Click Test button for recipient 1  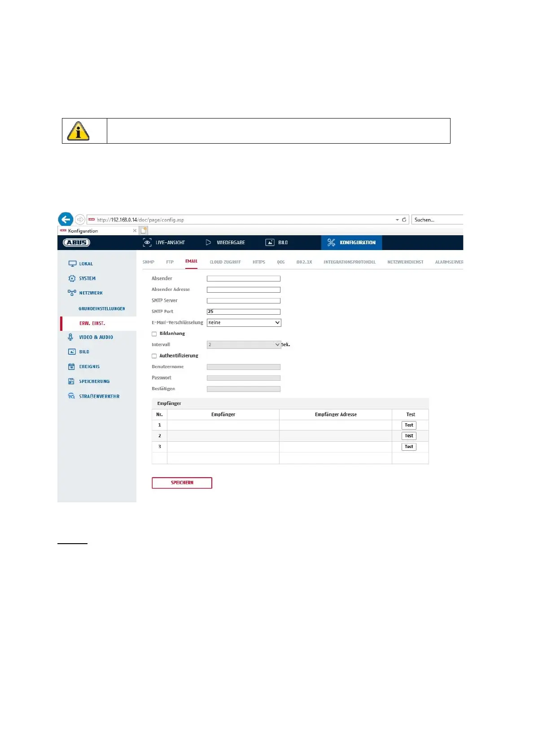click(409, 425)
